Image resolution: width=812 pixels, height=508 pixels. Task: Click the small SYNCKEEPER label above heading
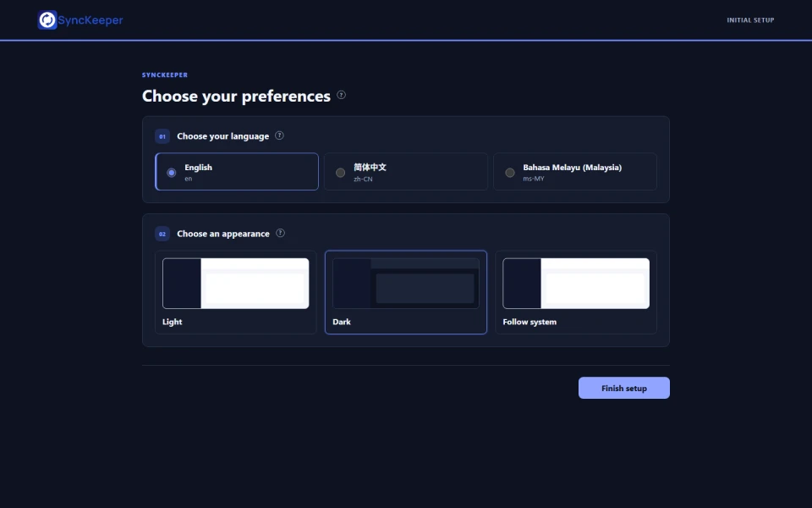coord(165,75)
